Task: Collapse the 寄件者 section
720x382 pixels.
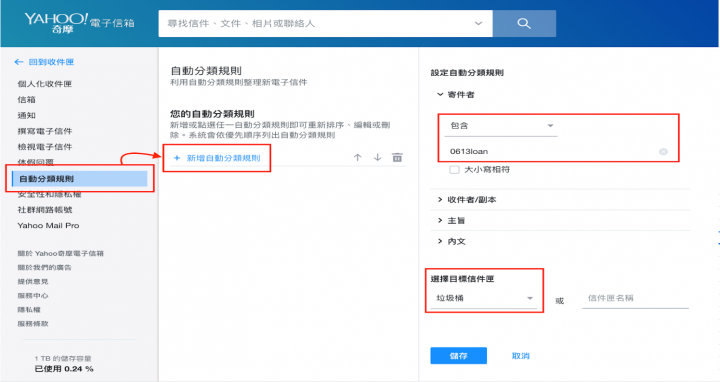Action: pos(456,95)
